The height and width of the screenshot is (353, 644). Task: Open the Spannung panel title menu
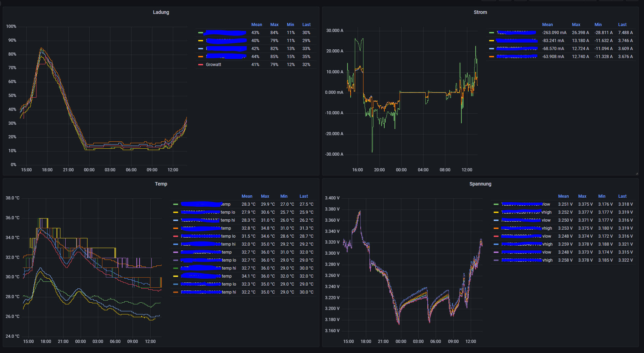[480, 184]
